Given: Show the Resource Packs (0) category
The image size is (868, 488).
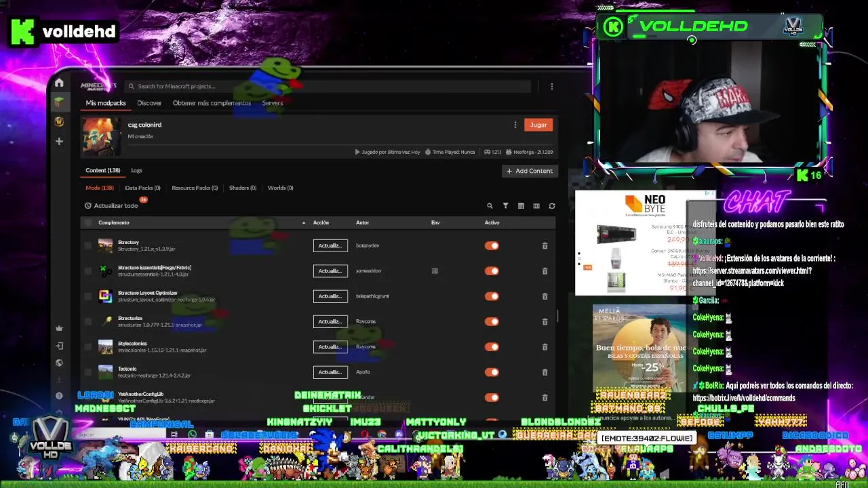Looking at the screenshot, I should [195, 188].
